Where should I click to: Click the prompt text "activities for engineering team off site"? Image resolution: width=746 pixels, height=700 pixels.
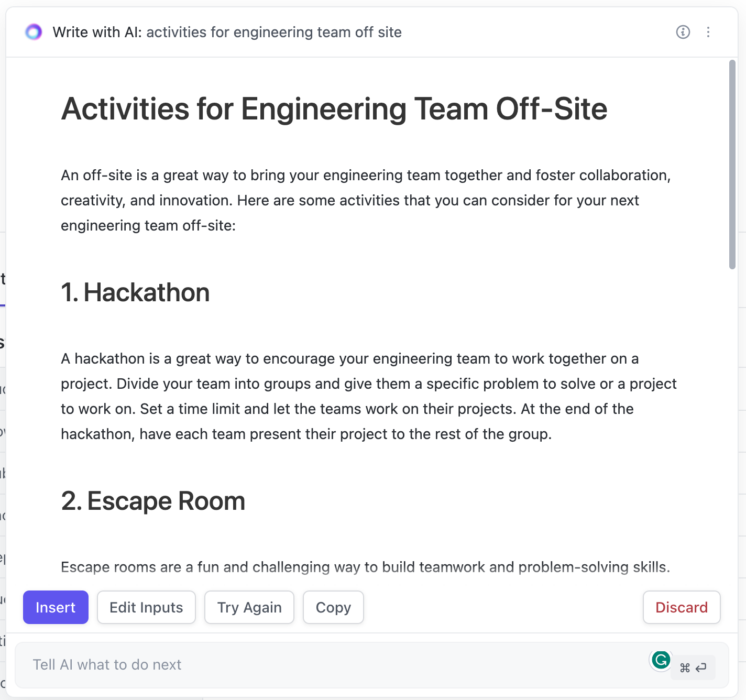274,32
